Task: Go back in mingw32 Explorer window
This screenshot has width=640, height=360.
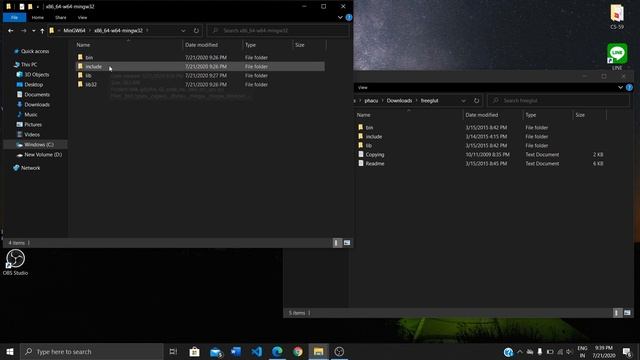Action: click(11, 31)
